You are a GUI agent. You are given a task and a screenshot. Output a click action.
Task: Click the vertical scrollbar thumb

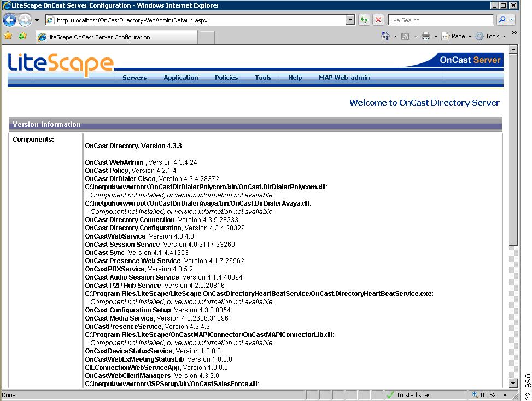513,149
